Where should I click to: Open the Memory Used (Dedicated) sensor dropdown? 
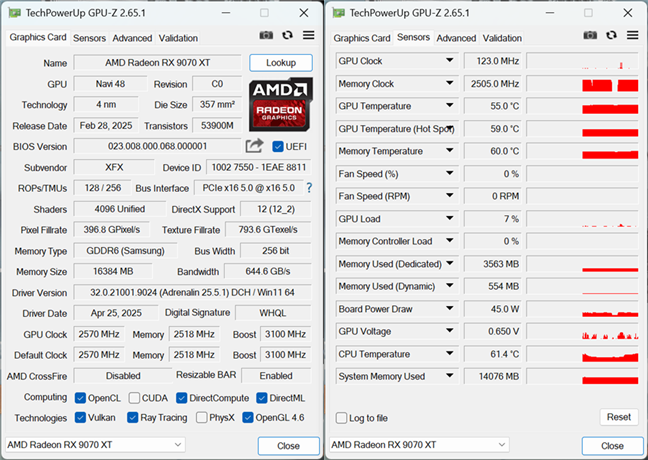(450, 263)
